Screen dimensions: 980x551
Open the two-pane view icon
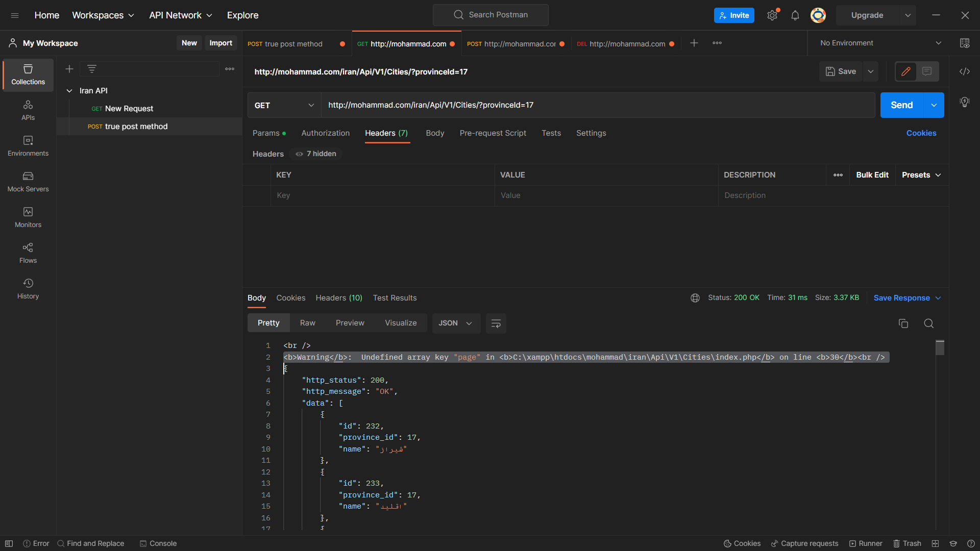(935, 543)
